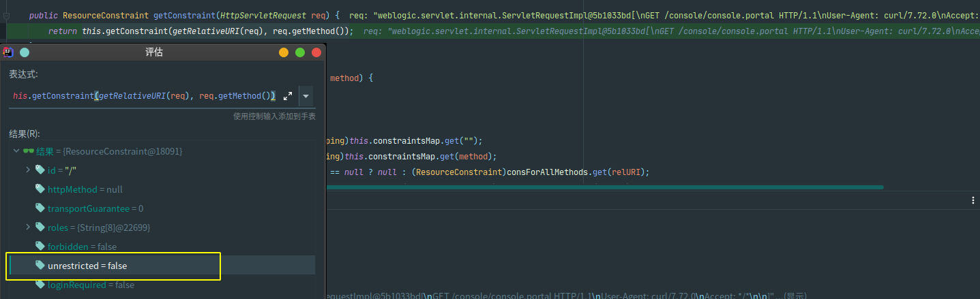The height and width of the screenshot is (299, 980).
Task: Open the three-dot options menu in panel
Action: (x=972, y=200)
